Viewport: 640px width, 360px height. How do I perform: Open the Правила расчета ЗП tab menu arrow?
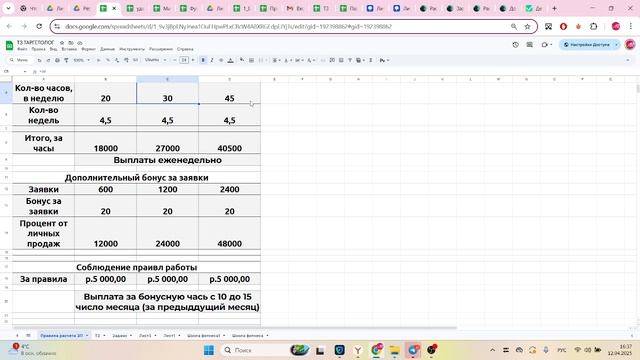coord(87,336)
